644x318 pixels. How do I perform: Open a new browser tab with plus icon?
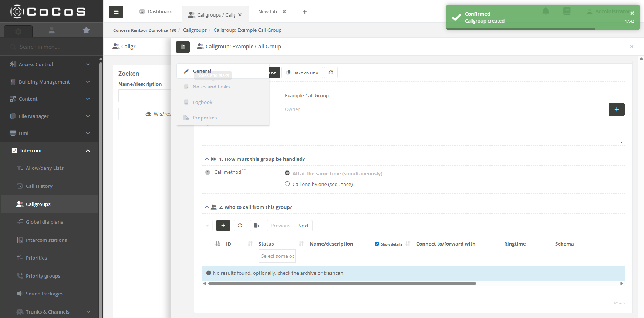tap(305, 12)
